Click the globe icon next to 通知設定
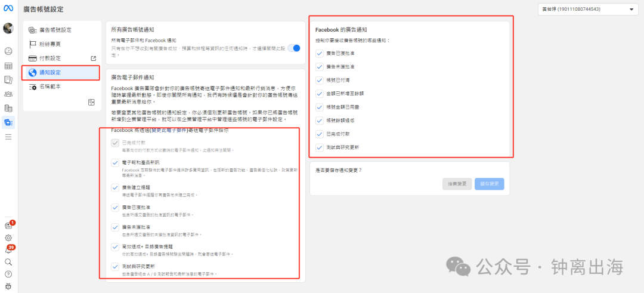This screenshot has height=293, width=644. pyautogui.click(x=32, y=73)
